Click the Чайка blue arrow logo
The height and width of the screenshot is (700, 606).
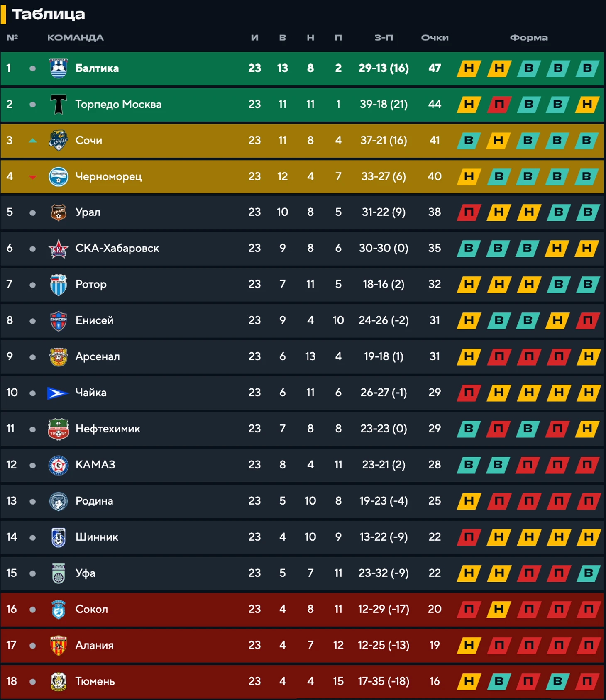(x=58, y=393)
